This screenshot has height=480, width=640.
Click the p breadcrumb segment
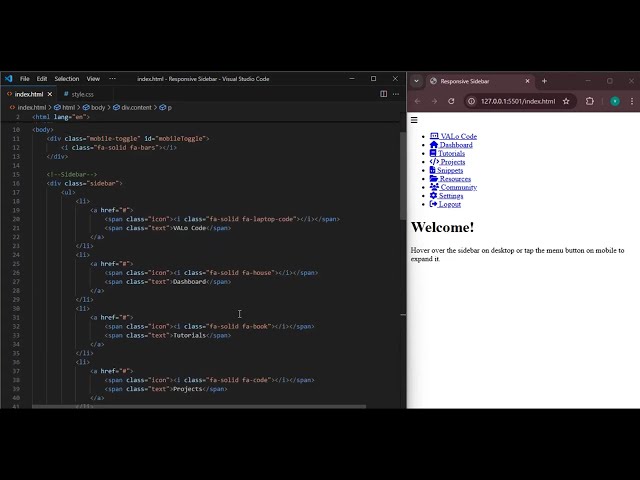pyautogui.click(x=169, y=107)
